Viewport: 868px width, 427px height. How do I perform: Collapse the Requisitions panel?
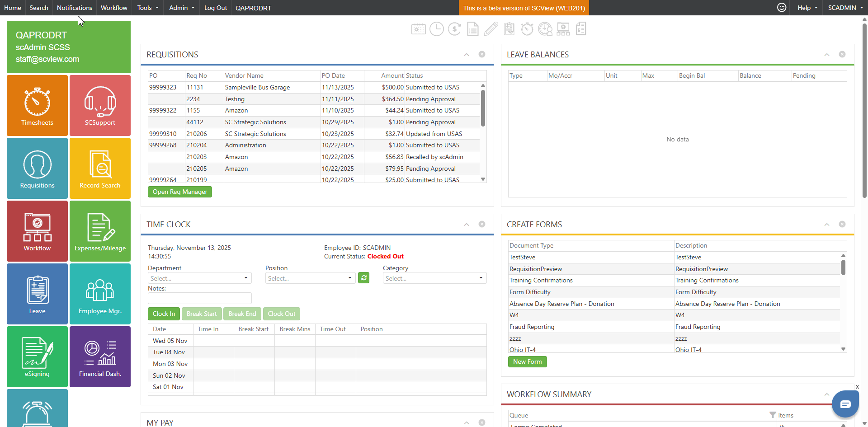[467, 55]
